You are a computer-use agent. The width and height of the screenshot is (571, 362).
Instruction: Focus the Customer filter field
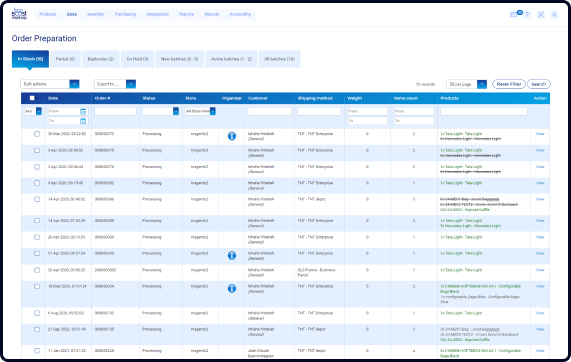(269, 111)
